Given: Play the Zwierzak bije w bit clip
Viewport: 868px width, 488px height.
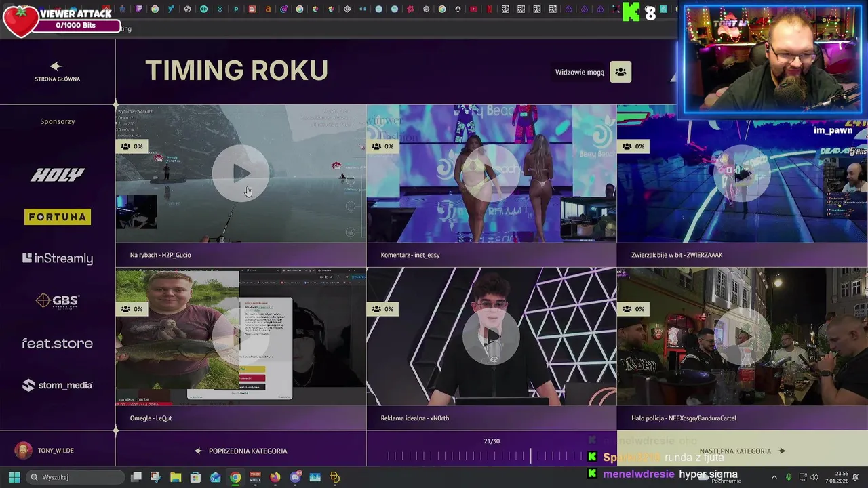Looking at the screenshot, I should coord(743,174).
